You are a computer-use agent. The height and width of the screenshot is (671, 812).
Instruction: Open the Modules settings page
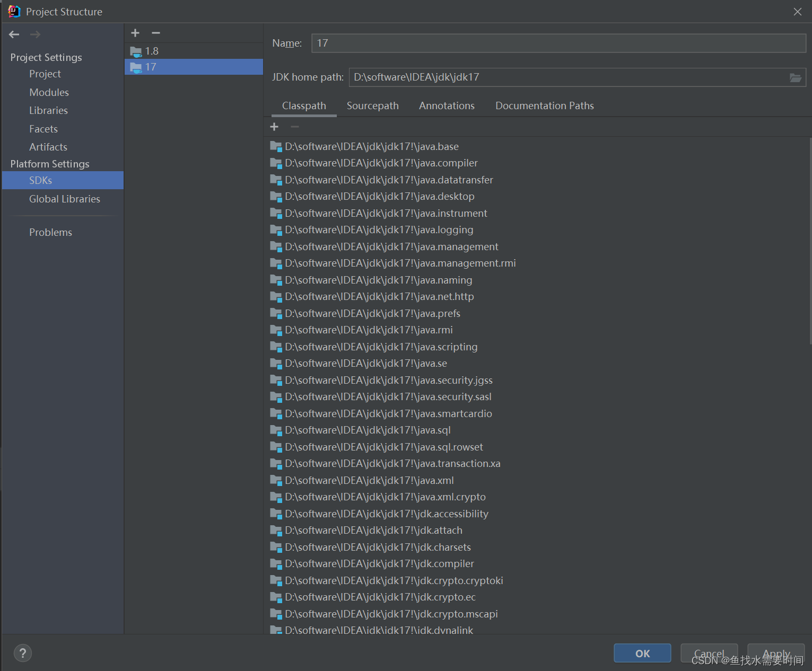coord(49,92)
